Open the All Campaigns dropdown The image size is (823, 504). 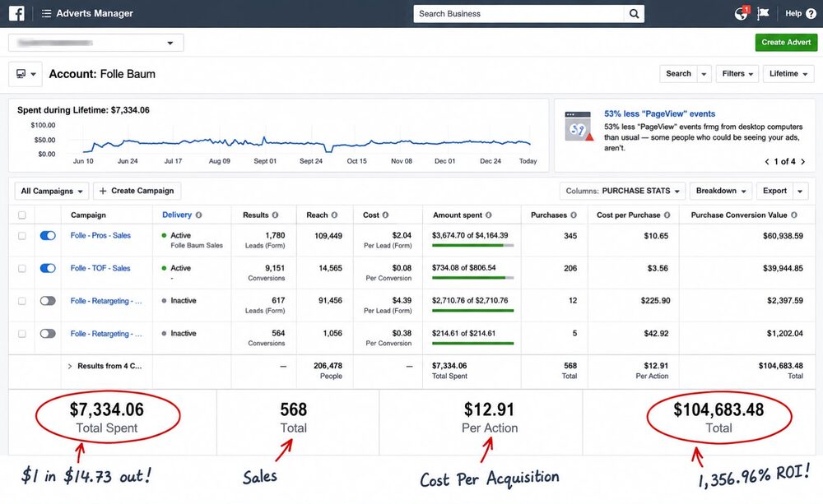(51, 191)
